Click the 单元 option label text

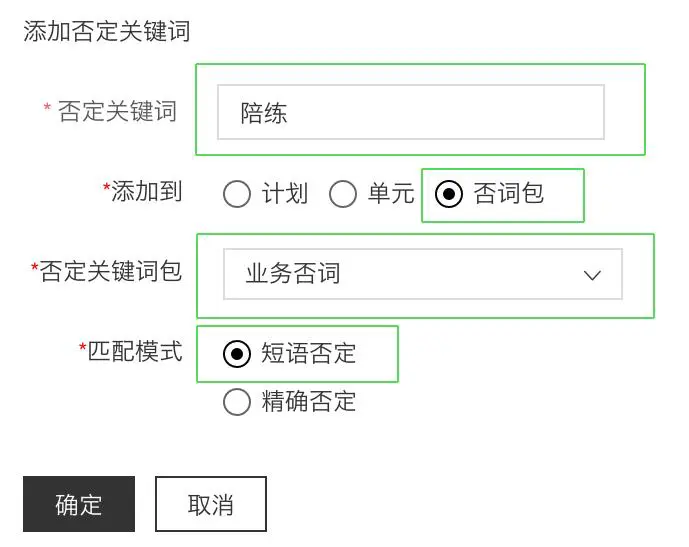click(391, 194)
